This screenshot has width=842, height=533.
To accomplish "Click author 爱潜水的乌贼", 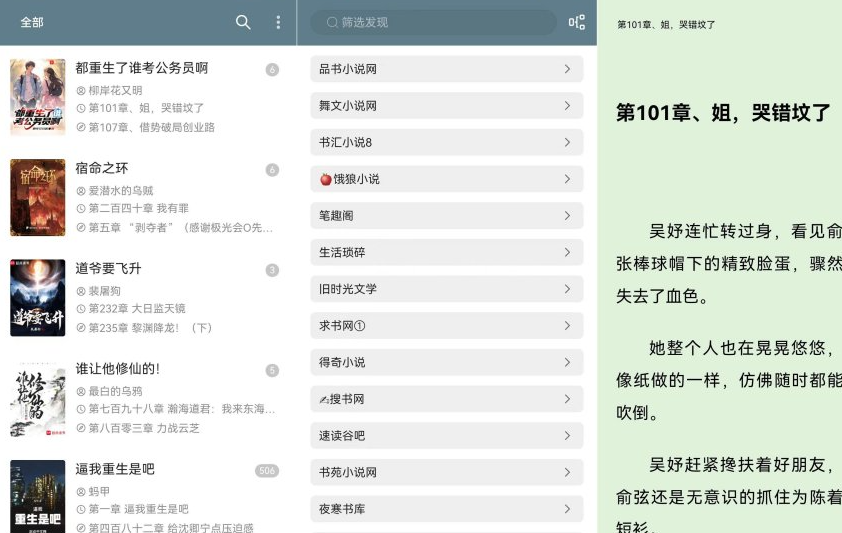I will click(121, 191).
